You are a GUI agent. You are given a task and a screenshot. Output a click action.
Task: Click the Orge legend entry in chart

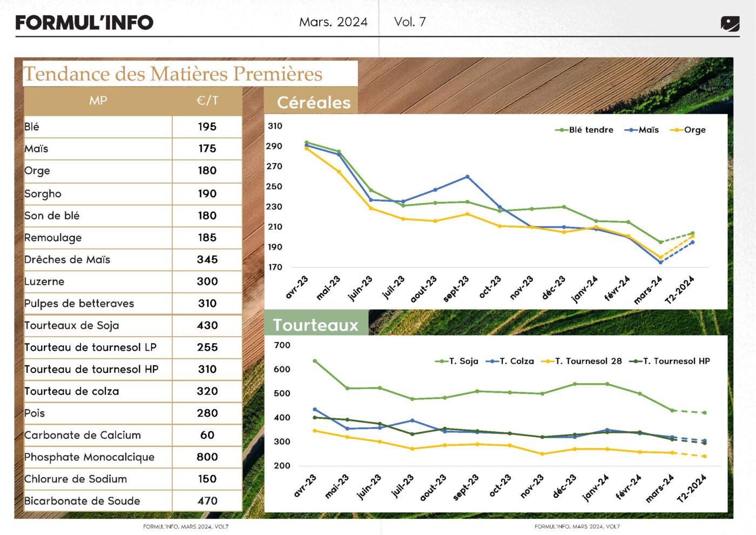pyautogui.click(x=688, y=130)
